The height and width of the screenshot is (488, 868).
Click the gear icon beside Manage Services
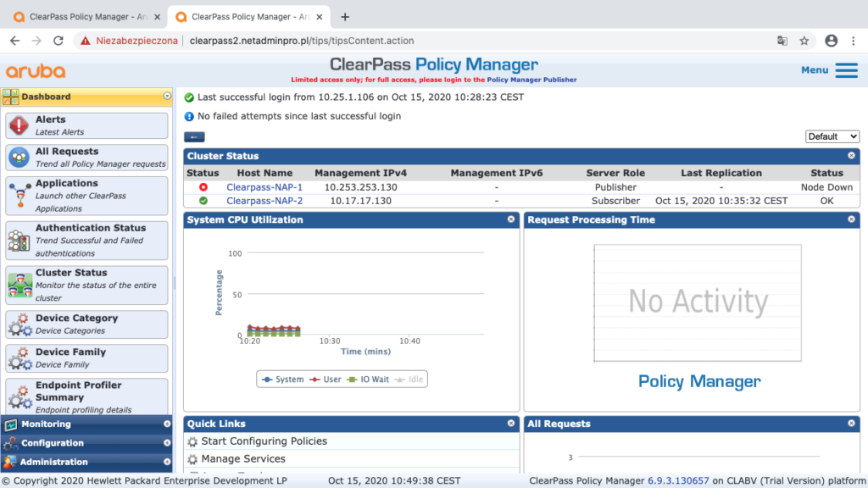coord(192,459)
